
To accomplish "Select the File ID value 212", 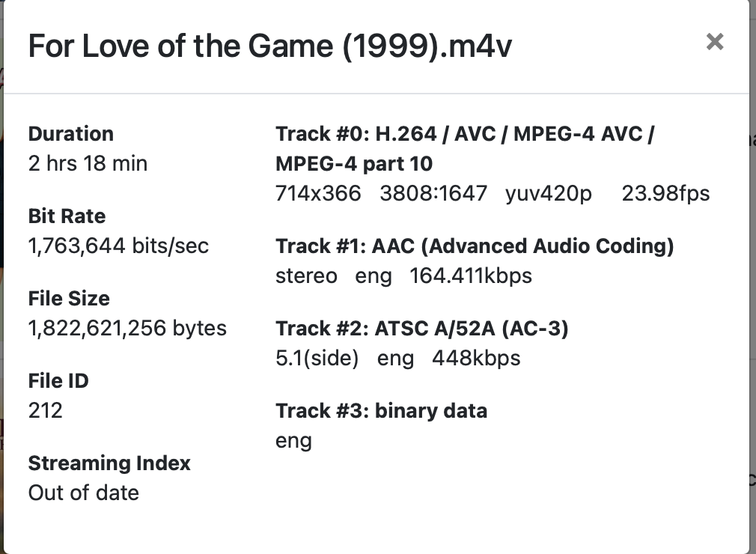I will (46, 410).
